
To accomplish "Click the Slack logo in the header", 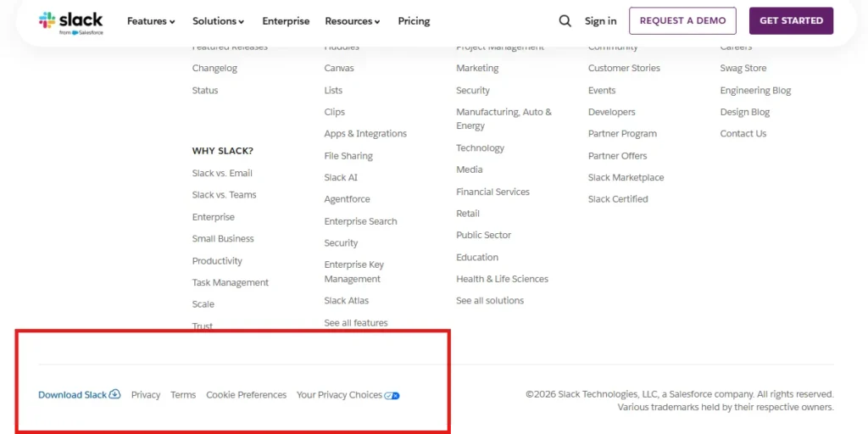I will click(x=71, y=22).
